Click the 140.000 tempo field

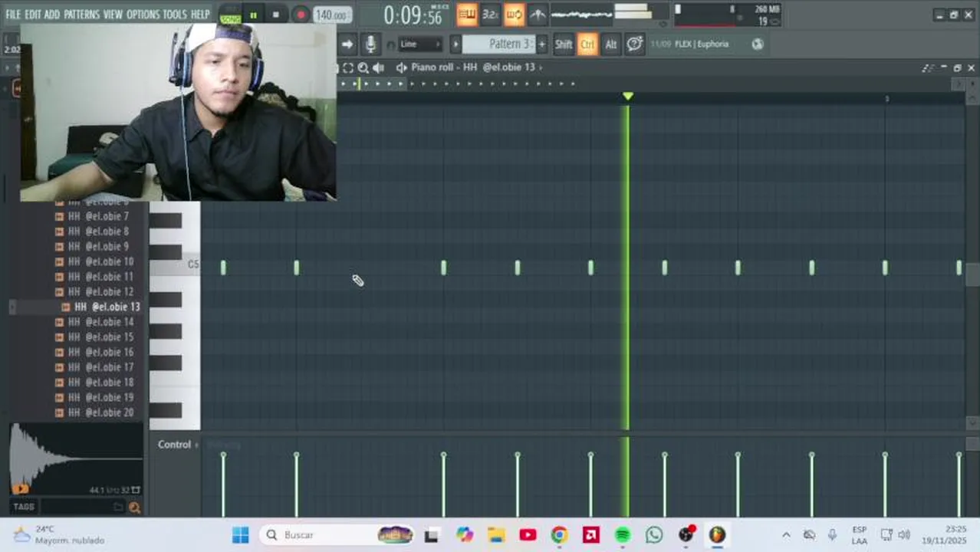click(333, 15)
